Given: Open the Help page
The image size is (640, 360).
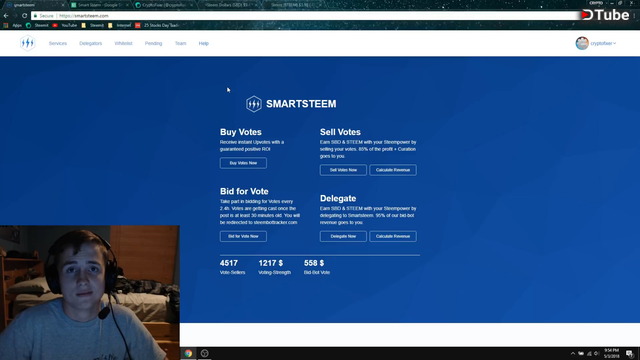Looking at the screenshot, I should tap(204, 43).
